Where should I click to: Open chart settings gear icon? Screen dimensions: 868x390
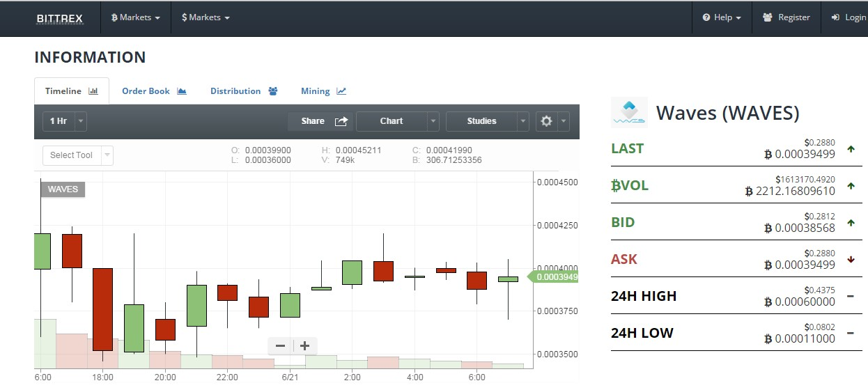pyautogui.click(x=546, y=121)
